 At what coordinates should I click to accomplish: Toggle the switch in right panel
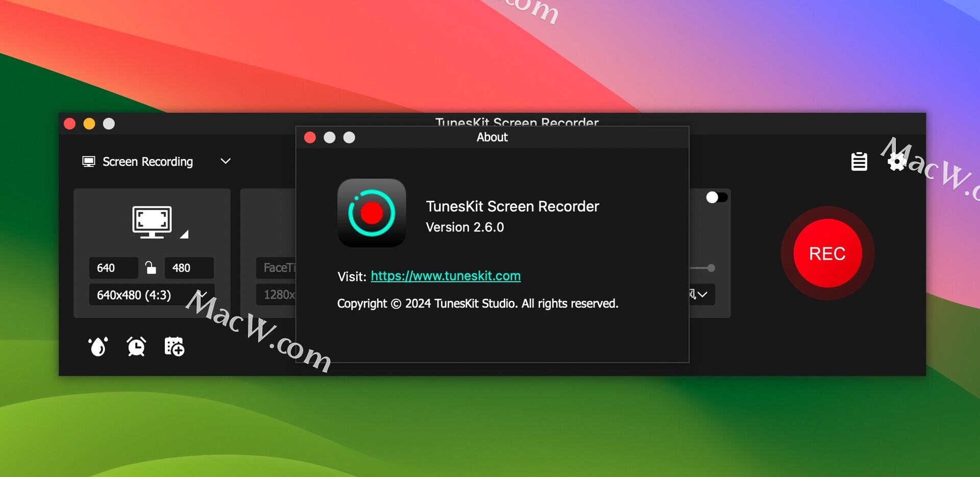(717, 197)
